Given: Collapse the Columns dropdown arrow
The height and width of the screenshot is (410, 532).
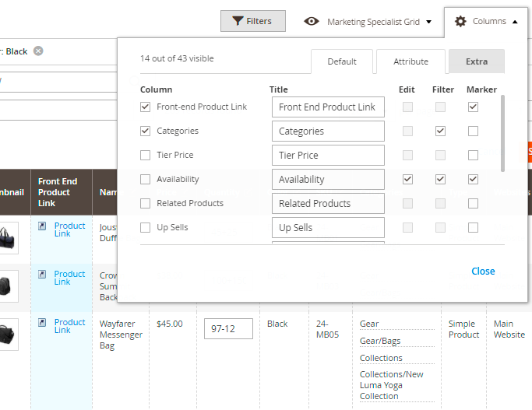Looking at the screenshot, I should pos(515,22).
